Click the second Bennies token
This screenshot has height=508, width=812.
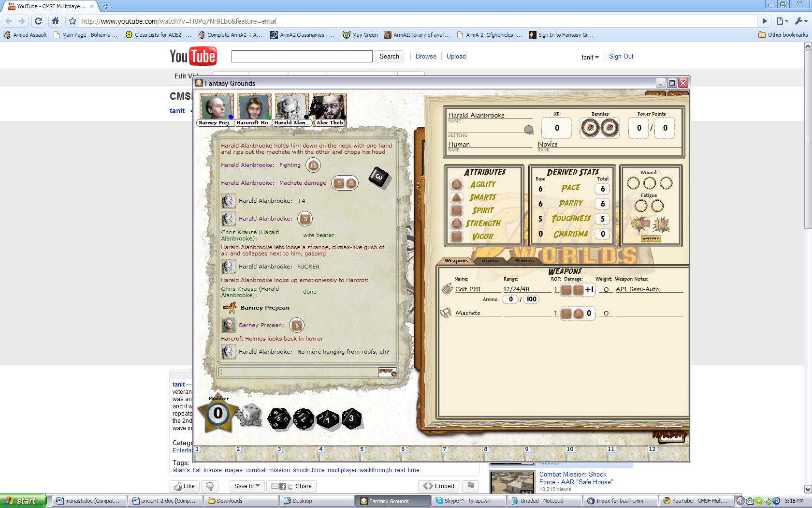pyautogui.click(x=609, y=128)
